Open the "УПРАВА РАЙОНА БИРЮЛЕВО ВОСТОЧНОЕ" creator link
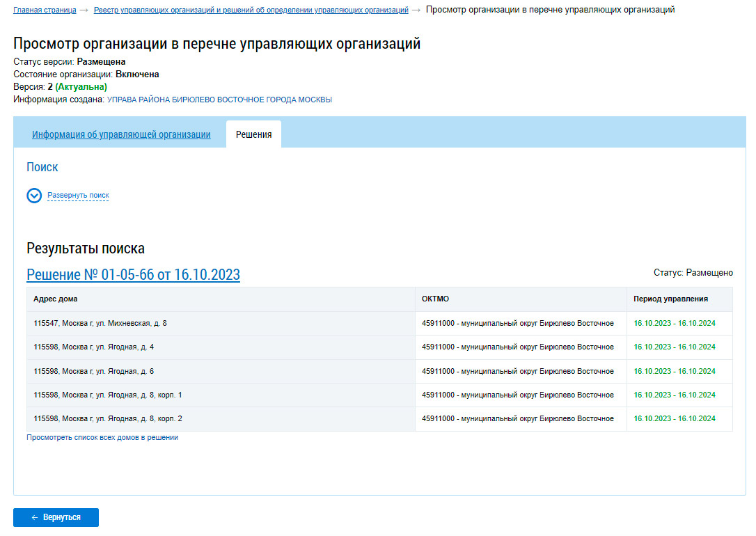Viewport: 756px width, 536px height. click(219, 100)
